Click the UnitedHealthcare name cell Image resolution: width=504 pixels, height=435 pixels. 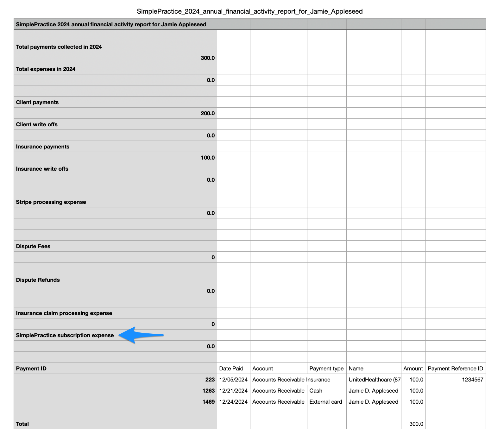pos(374,380)
